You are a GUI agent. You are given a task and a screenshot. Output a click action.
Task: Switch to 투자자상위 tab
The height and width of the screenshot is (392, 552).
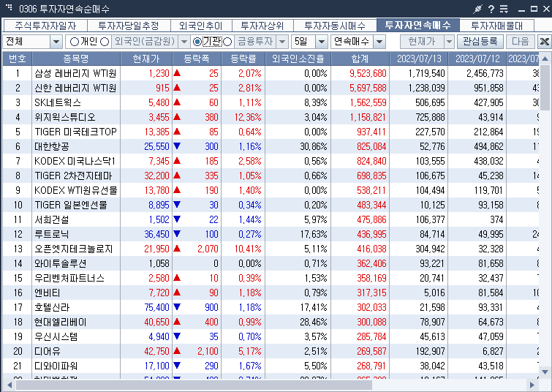pyautogui.click(x=262, y=26)
